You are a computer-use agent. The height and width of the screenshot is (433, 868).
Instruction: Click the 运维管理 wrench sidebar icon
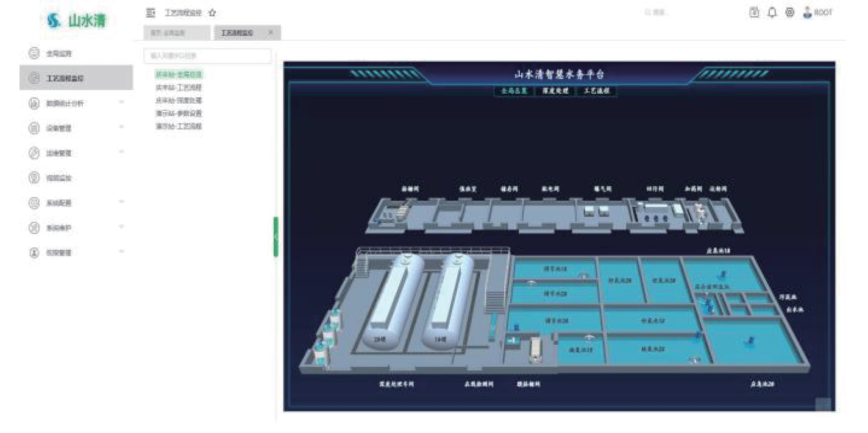pos(35,153)
